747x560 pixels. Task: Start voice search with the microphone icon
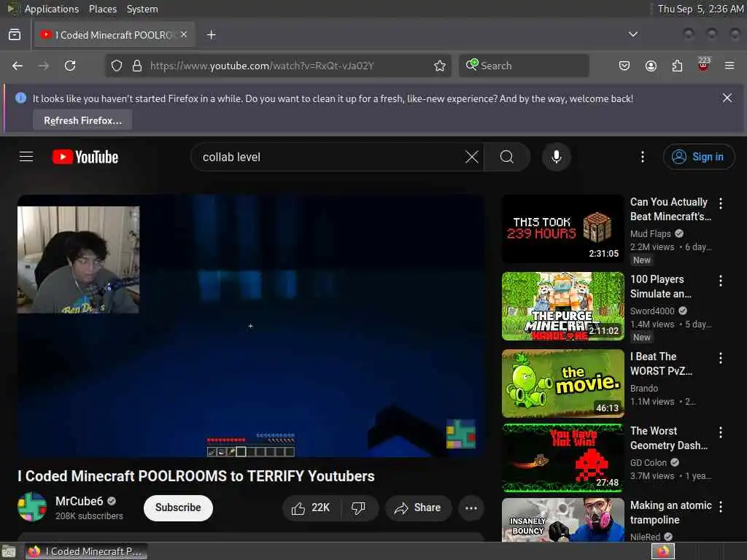(557, 157)
